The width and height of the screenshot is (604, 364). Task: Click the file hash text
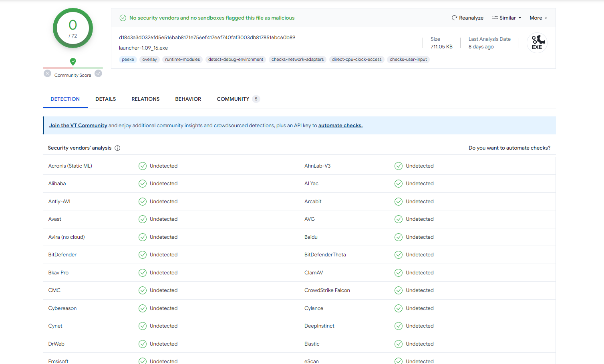[x=207, y=38]
